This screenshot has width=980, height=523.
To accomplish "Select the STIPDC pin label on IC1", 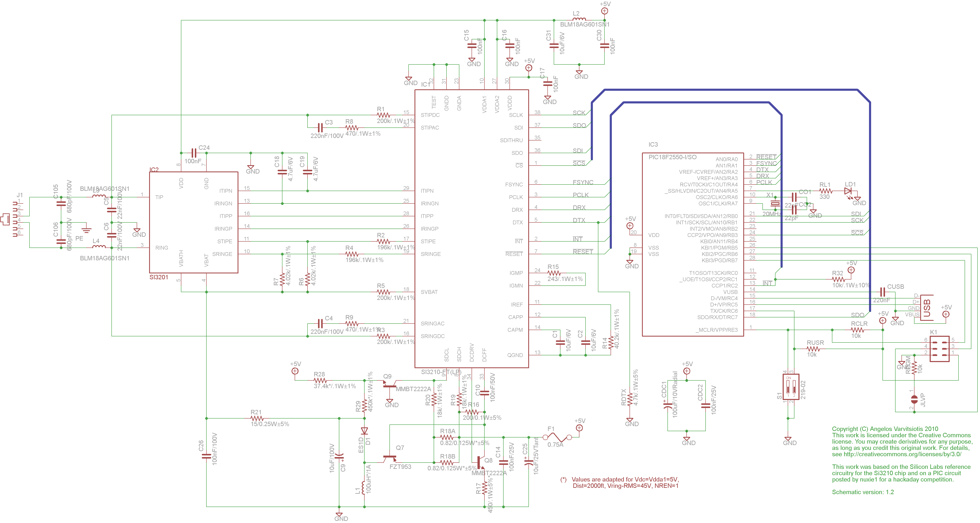I will (x=430, y=115).
